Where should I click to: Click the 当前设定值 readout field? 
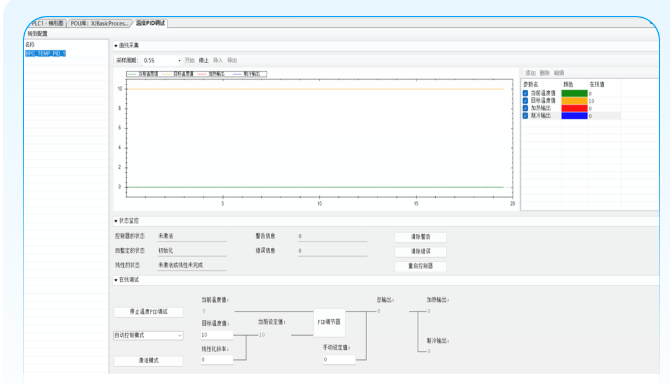(274, 335)
